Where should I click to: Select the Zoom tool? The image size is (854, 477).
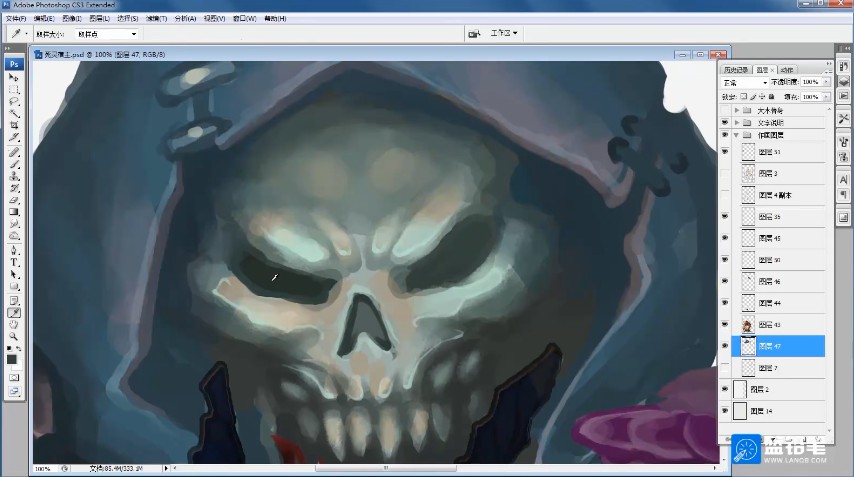pyautogui.click(x=14, y=337)
